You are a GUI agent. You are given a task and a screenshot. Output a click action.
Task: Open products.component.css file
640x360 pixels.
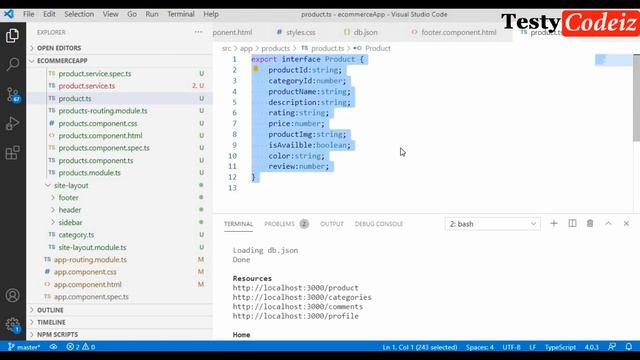pos(120,123)
